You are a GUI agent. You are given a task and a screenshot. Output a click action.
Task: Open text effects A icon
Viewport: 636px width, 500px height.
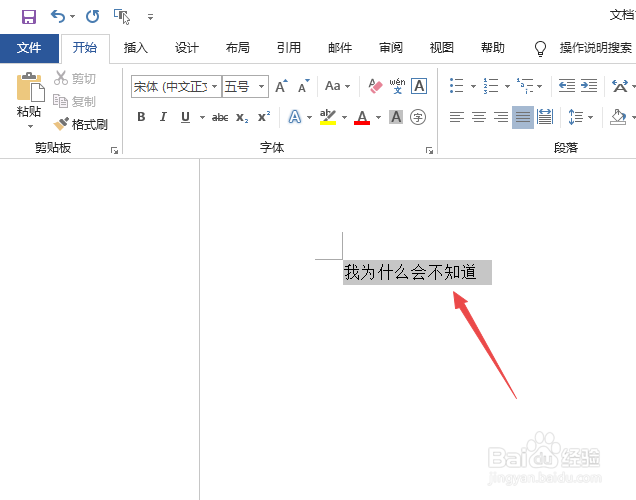click(x=295, y=117)
